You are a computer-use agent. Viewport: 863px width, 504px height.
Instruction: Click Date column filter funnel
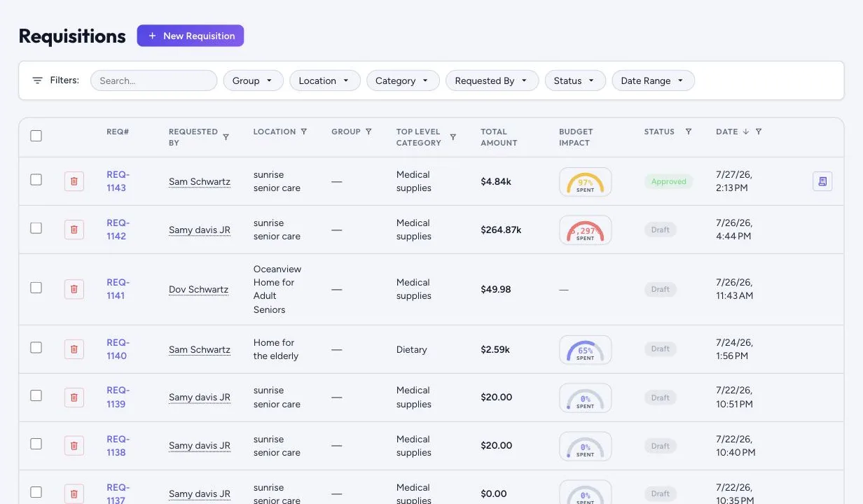759,132
